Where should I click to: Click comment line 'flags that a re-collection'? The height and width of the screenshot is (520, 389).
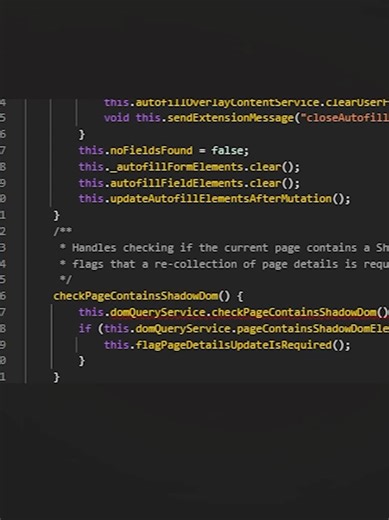coord(224,264)
